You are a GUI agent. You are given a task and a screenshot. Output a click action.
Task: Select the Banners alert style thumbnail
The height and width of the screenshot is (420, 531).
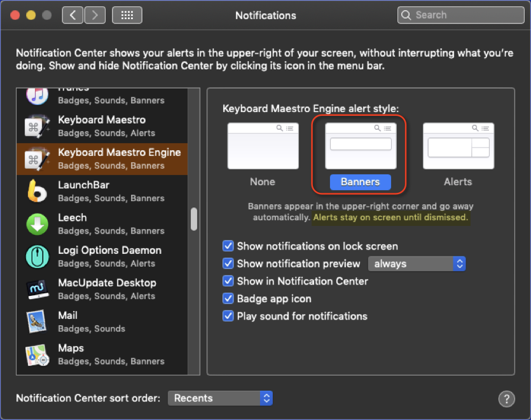pyautogui.click(x=361, y=146)
